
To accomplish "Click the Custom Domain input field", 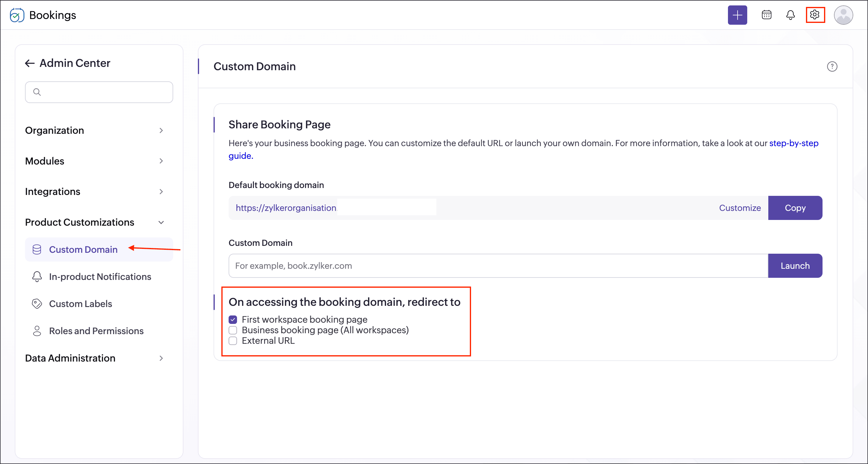I will pos(498,266).
